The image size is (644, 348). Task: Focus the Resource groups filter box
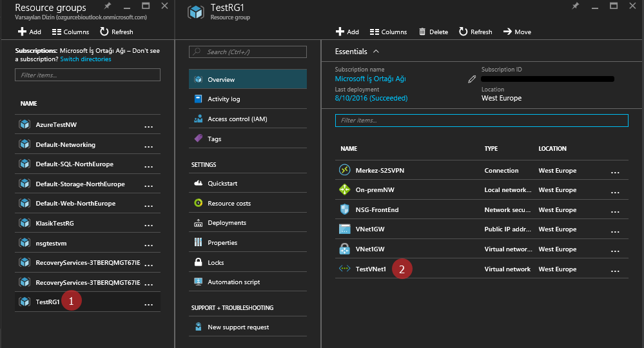88,75
